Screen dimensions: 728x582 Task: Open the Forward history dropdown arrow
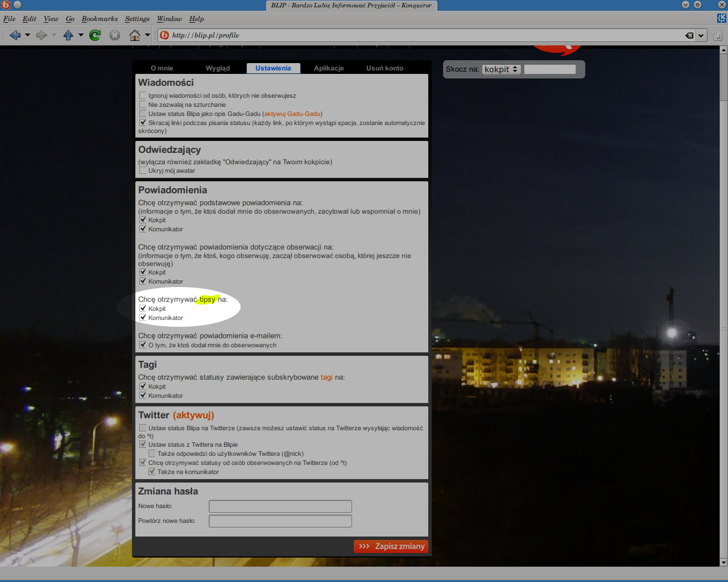pyautogui.click(x=54, y=35)
